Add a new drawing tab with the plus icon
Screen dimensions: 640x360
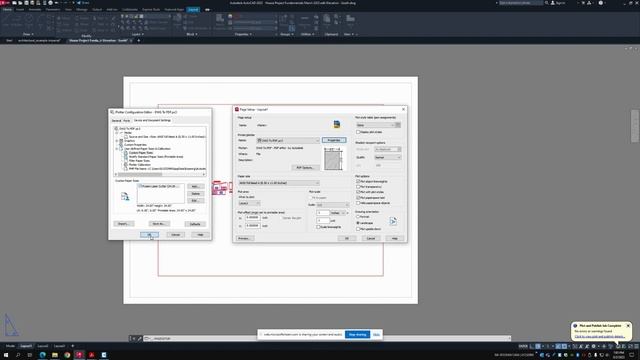[x=139, y=40]
